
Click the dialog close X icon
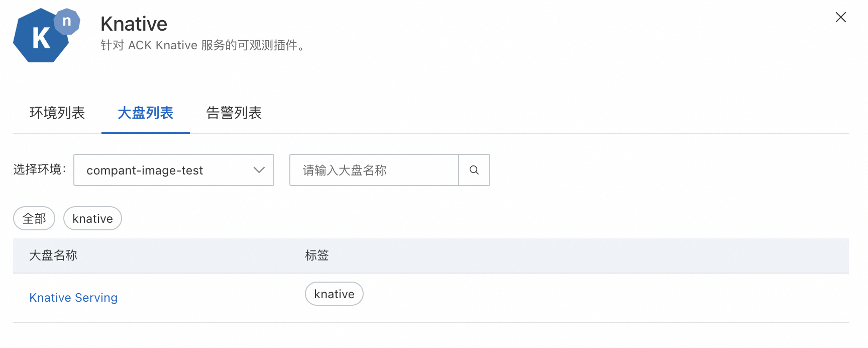(x=840, y=17)
